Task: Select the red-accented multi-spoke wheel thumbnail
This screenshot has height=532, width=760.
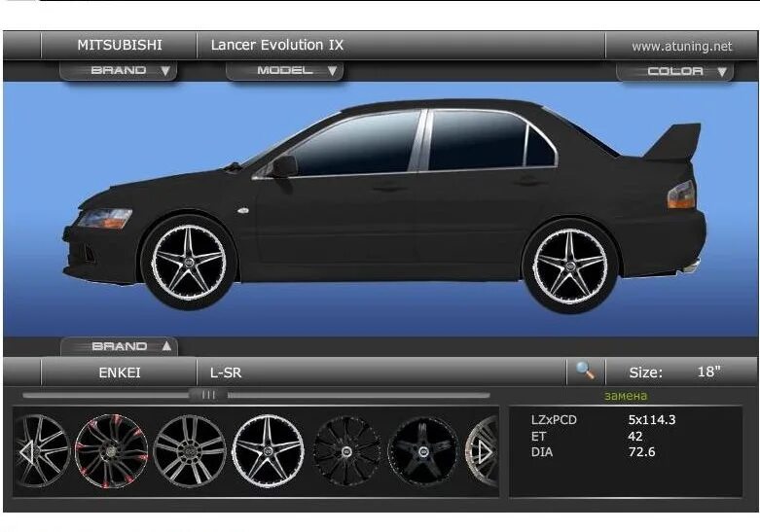Action: [x=112, y=450]
